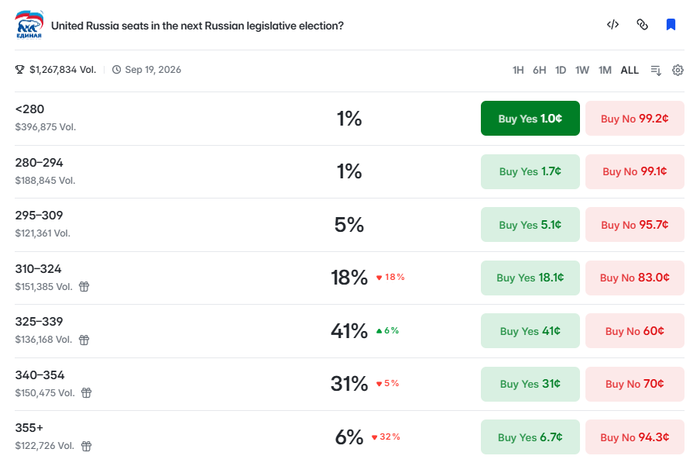Switch to the ALL time range
The width and height of the screenshot is (700, 473).
tap(629, 70)
